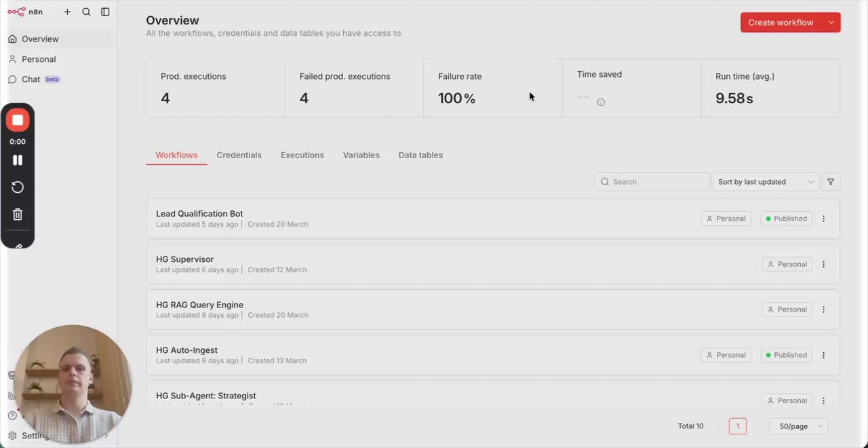Collapse the sidebar using the panel icon
The height and width of the screenshot is (448, 868).
pos(105,12)
